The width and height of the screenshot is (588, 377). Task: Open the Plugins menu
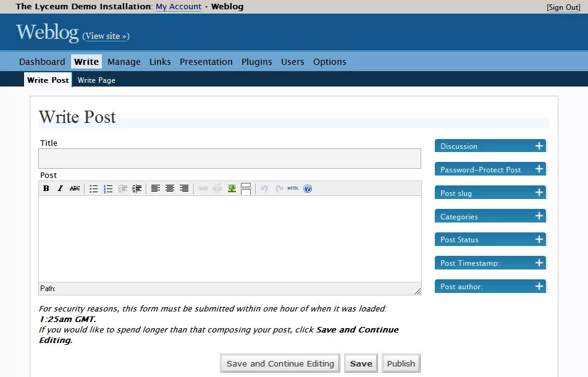256,62
